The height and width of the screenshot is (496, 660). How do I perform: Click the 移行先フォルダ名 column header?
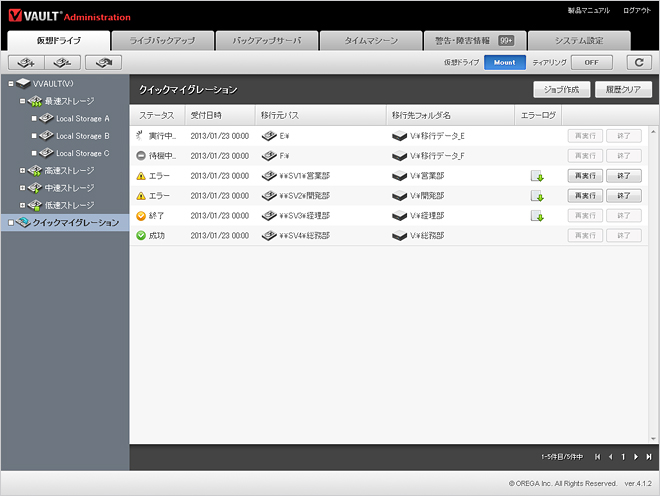click(450, 115)
